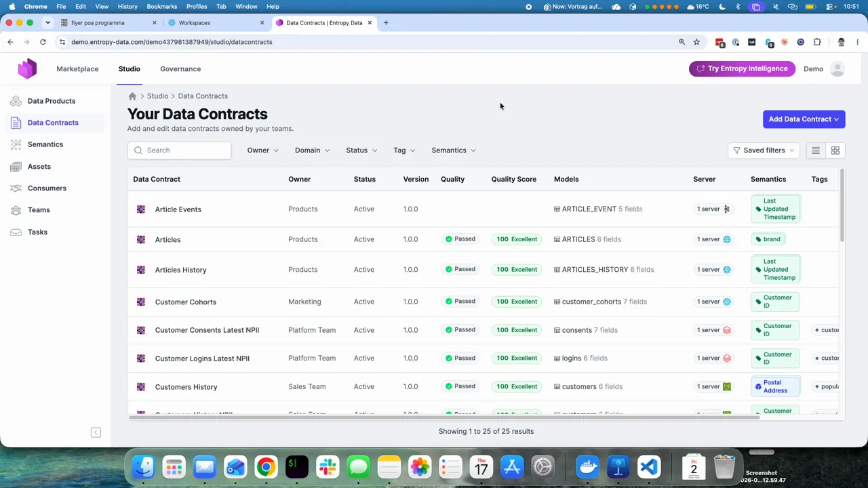This screenshot has height=488, width=868.
Task: Click the horizontal table scrollbar
Action: [x=444, y=418]
